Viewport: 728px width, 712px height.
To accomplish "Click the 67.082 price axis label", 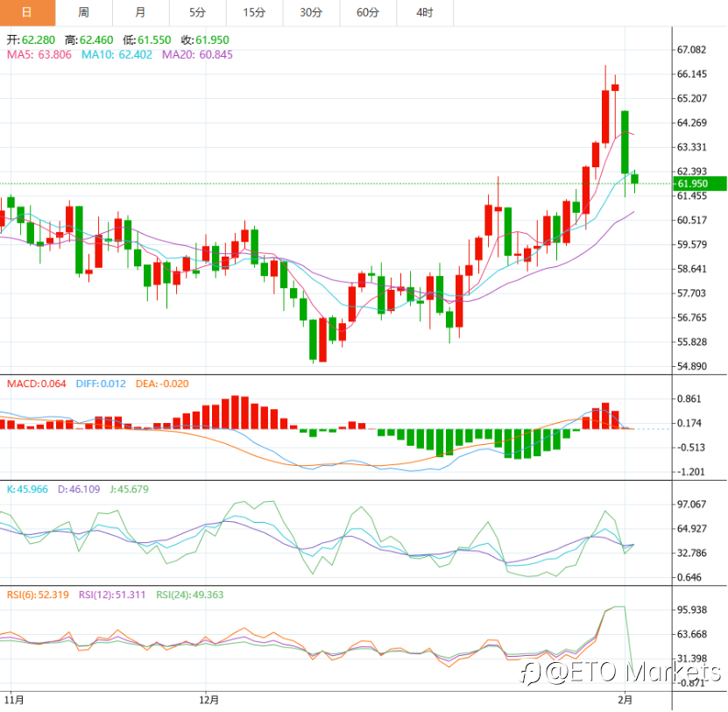I will [x=692, y=50].
